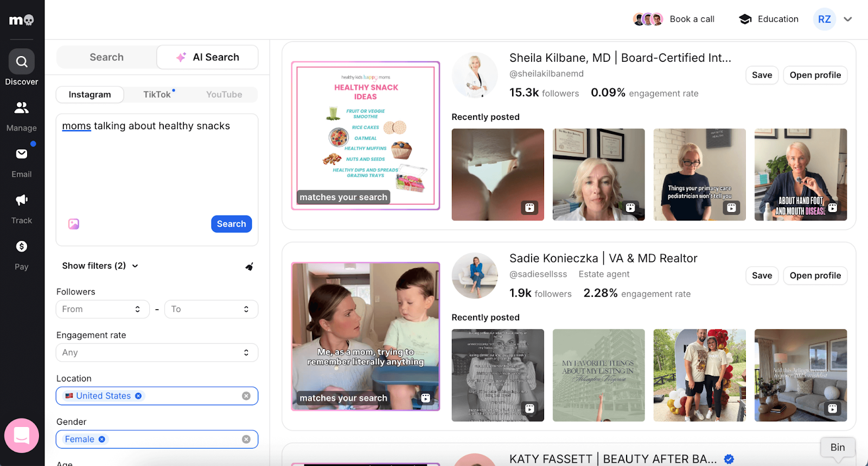Clear the entire Gender field
Image resolution: width=868 pixels, height=466 pixels.
(246, 439)
